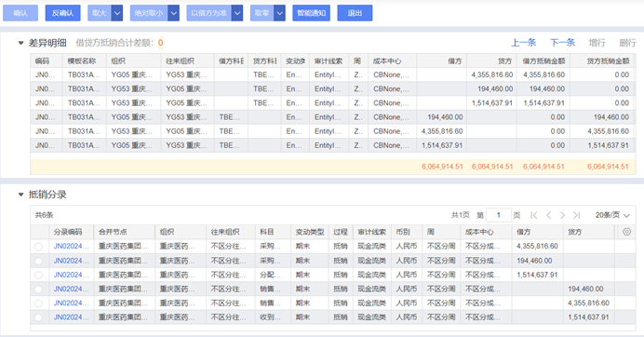Open the 绝对取小 dropdown arrow

174,13
